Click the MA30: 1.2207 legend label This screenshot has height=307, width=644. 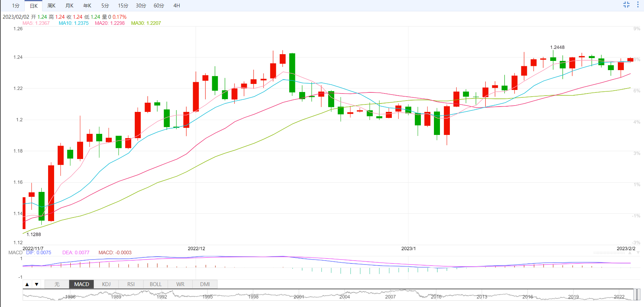146,23
